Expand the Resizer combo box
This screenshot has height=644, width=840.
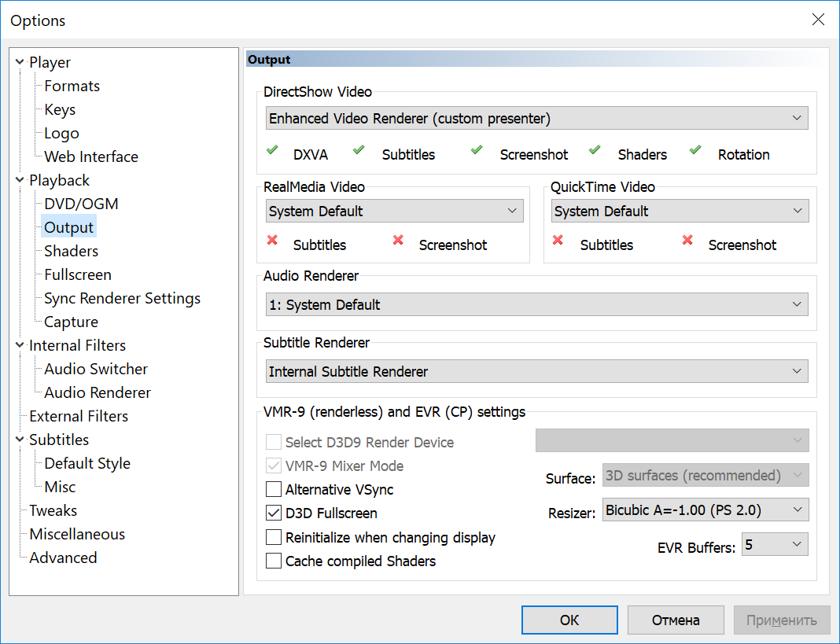(x=705, y=510)
